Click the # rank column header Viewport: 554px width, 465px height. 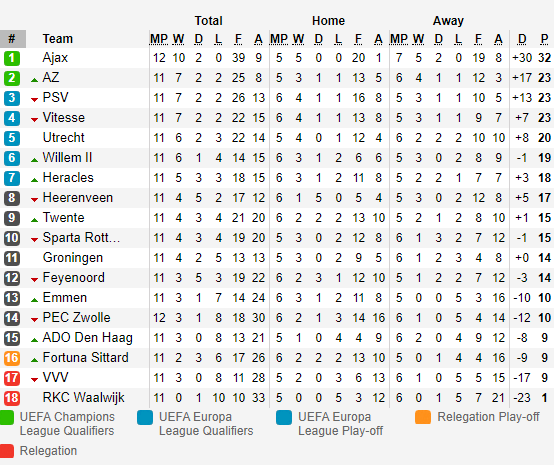coord(13,39)
